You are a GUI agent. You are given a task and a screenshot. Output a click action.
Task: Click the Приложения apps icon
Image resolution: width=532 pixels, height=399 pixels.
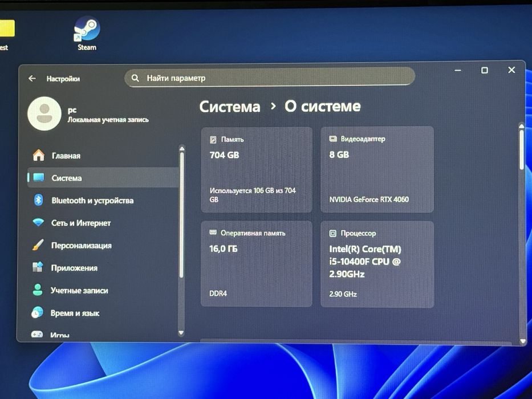coord(38,267)
